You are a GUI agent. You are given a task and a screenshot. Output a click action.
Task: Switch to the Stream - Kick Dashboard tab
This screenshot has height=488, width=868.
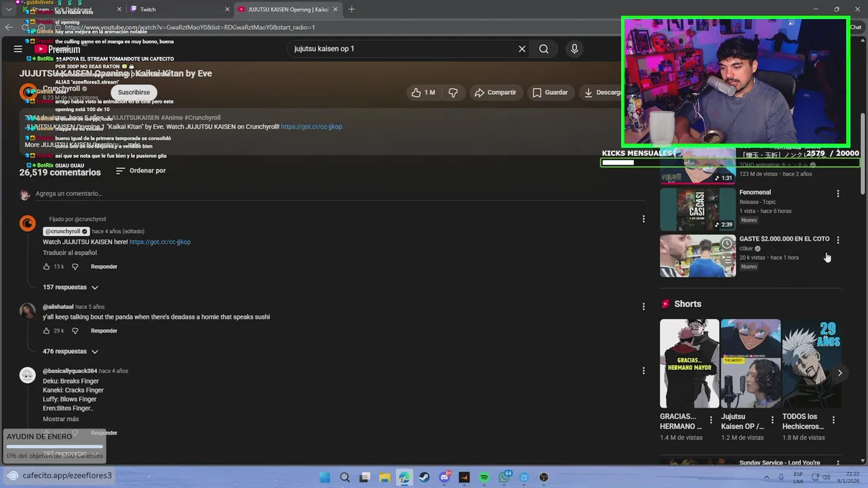71,9
